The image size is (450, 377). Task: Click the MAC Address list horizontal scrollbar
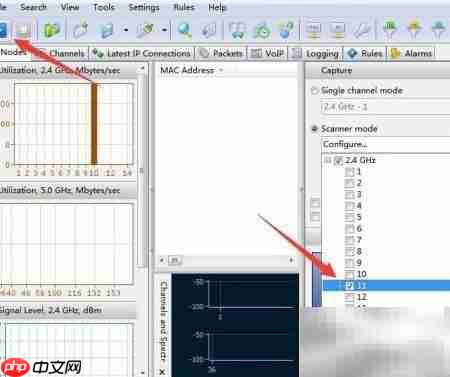pyautogui.click(x=227, y=260)
